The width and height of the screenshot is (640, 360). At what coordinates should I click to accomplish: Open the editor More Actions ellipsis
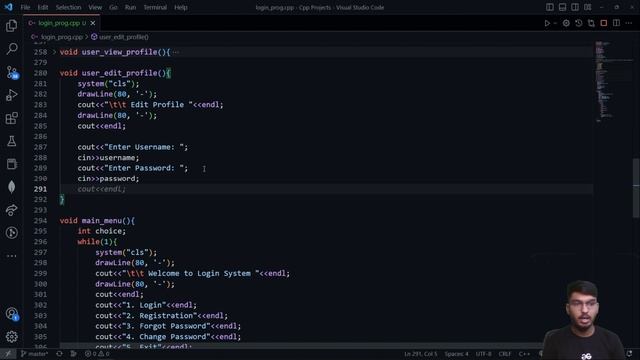click(629, 23)
